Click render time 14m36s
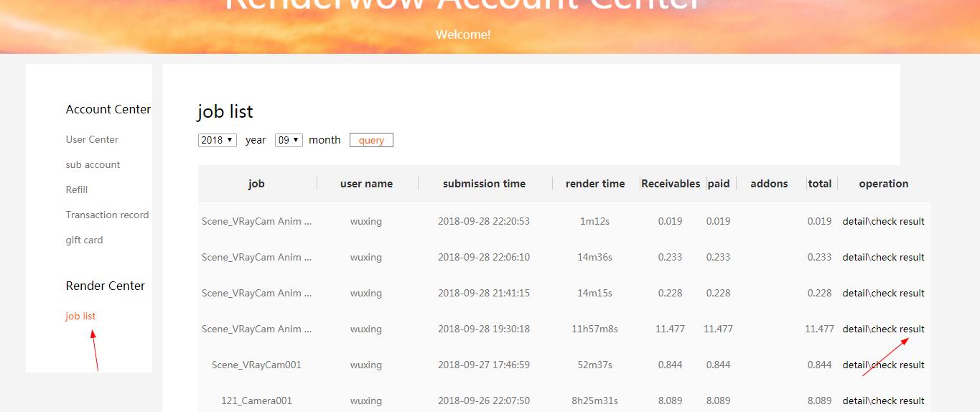 [594, 257]
